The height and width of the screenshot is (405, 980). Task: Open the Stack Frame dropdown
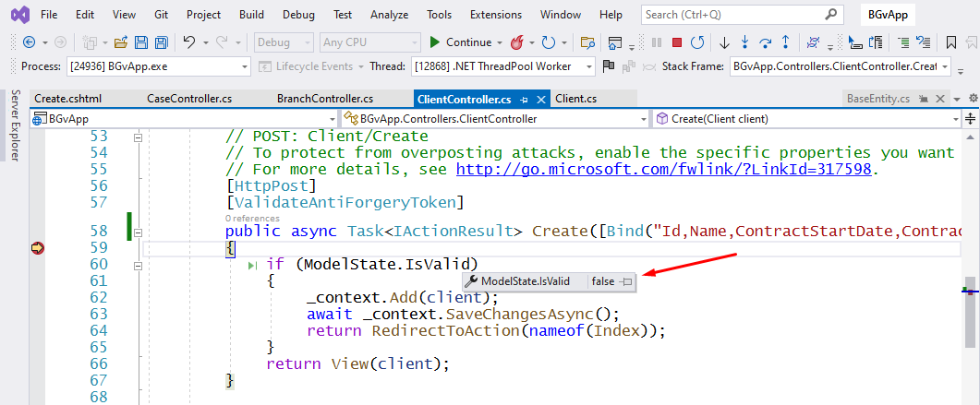pyautogui.click(x=944, y=66)
